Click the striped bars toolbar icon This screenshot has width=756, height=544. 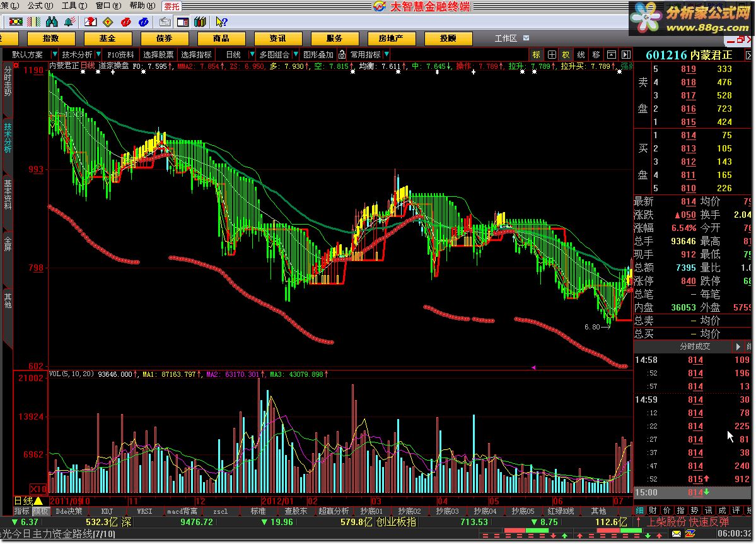[x=34, y=21]
